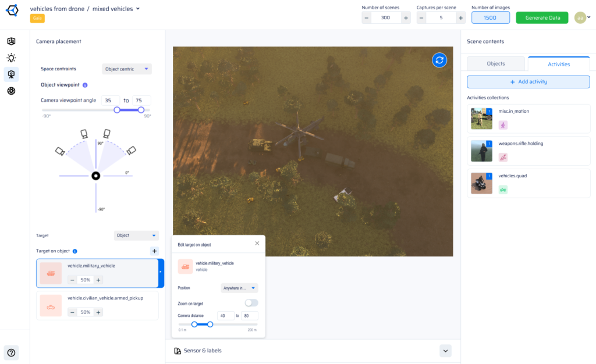The width and height of the screenshot is (596, 364).
Task: Select the camera placement sidebar icon
Action: click(11, 74)
